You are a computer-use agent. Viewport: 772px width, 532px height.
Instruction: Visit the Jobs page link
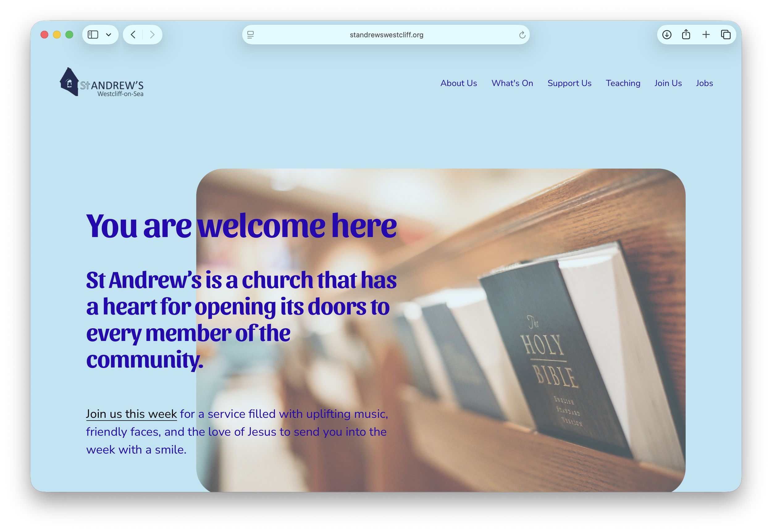(704, 83)
